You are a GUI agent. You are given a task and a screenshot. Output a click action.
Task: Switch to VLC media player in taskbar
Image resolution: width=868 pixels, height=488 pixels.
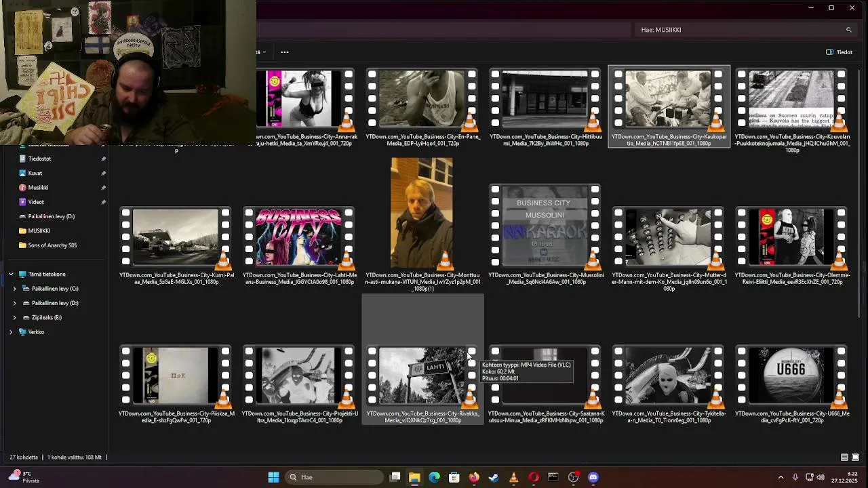tap(513, 477)
